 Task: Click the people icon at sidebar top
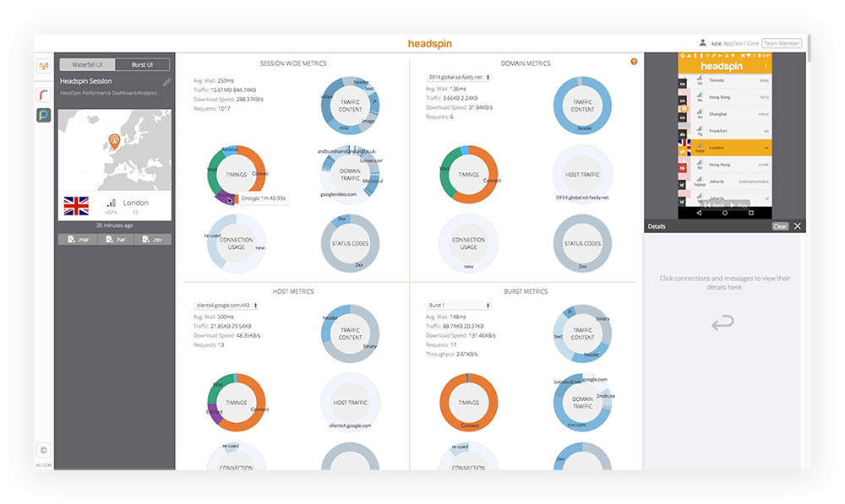coord(42,65)
